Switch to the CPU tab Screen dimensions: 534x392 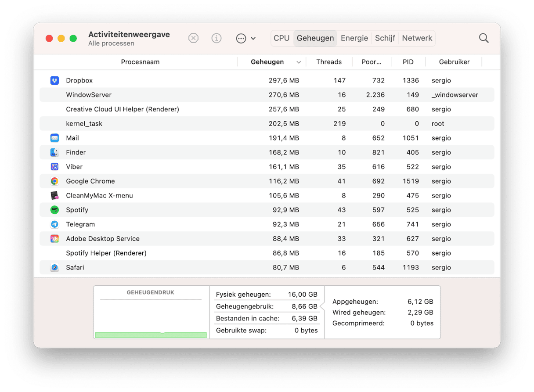point(281,38)
